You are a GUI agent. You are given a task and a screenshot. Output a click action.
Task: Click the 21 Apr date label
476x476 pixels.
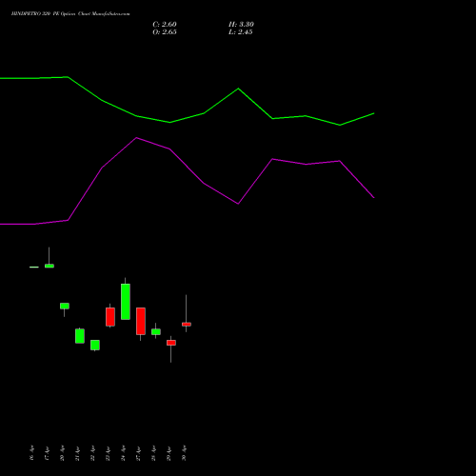[77, 453]
